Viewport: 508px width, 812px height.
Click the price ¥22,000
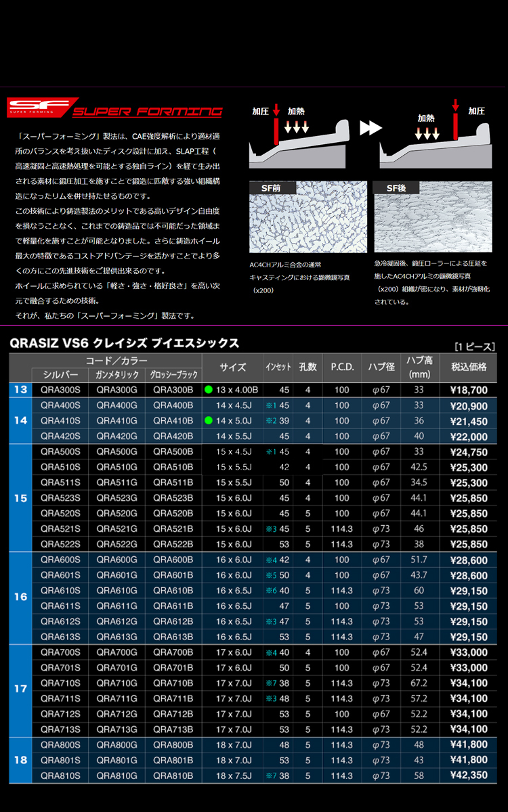tap(469, 437)
